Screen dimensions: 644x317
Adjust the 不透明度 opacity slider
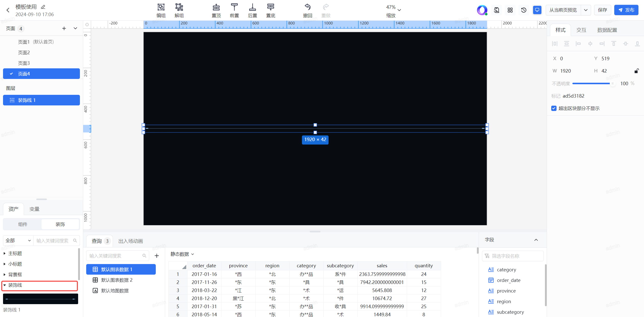[x=594, y=83]
